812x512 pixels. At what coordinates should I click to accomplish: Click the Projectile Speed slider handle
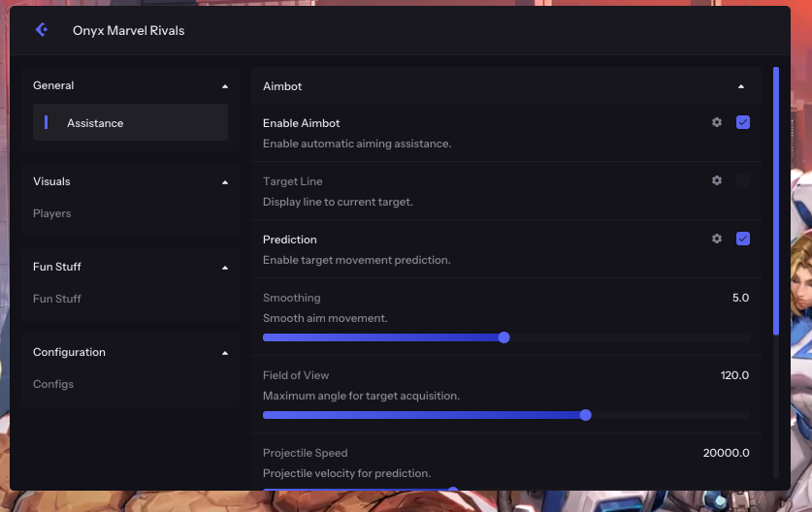click(453, 489)
